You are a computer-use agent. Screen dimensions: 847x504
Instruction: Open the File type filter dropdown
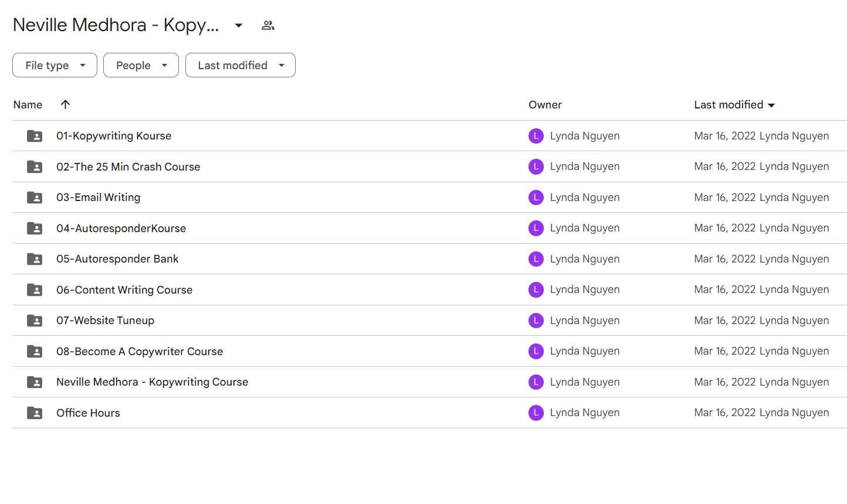coord(55,65)
